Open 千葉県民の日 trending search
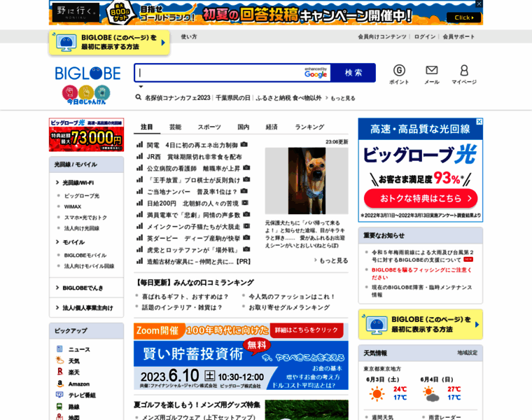The width and height of the screenshot is (532, 420). pyautogui.click(x=232, y=98)
